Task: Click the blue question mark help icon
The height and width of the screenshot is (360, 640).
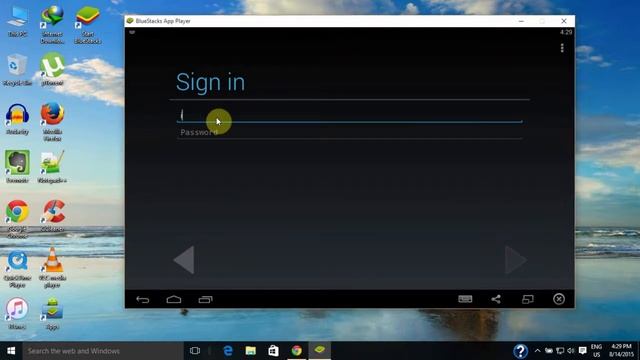Action: click(x=520, y=351)
